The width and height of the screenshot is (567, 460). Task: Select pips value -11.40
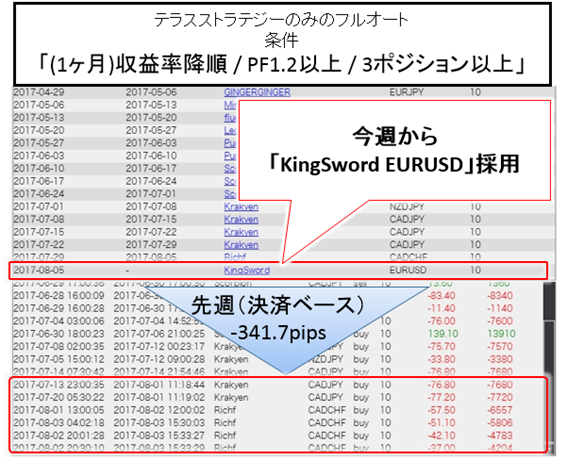(x=441, y=308)
